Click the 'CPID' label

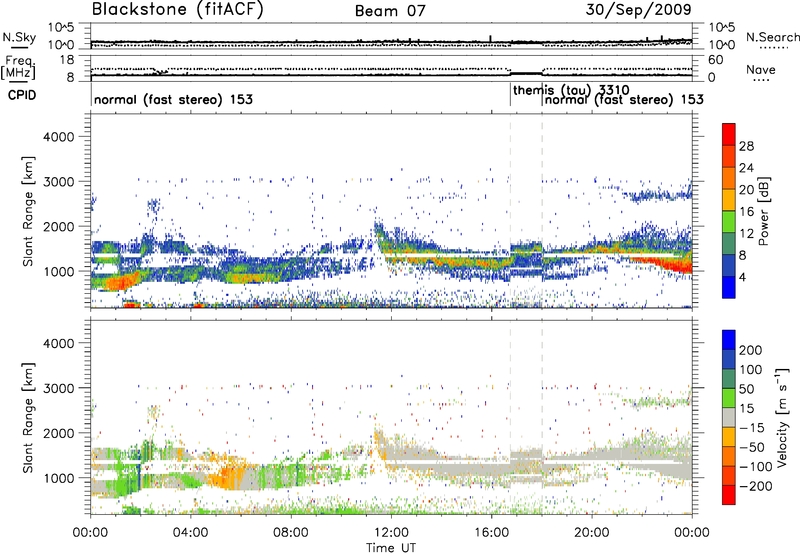coord(22,95)
